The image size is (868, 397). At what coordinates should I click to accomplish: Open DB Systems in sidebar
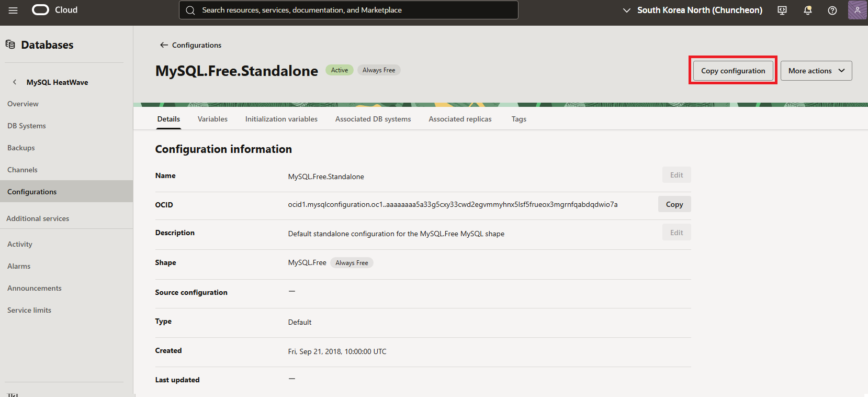coord(27,126)
